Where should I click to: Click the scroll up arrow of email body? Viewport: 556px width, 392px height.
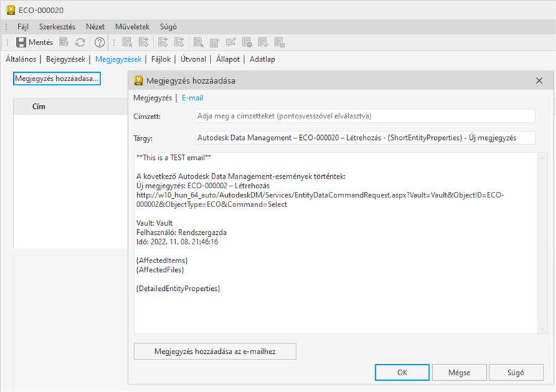coord(542,159)
